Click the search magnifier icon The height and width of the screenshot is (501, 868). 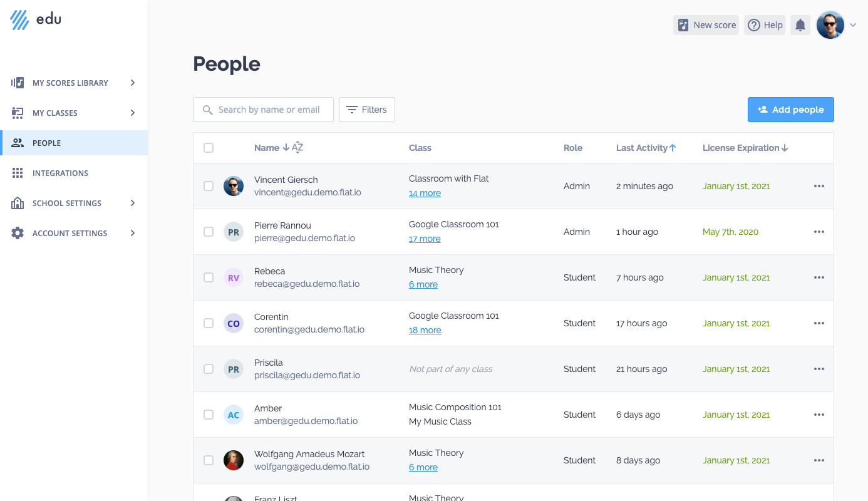click(208, 110)
